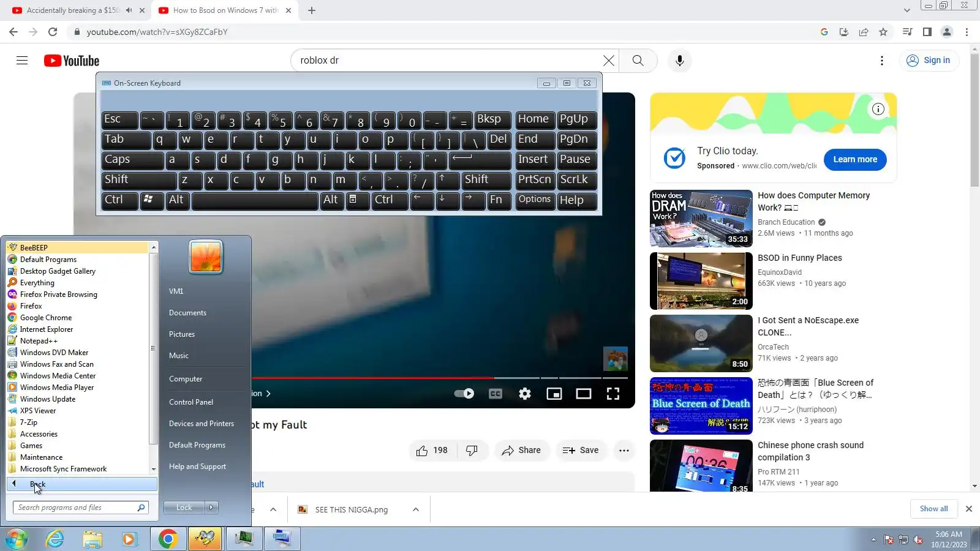This screenshot has width=980, height=551.
Task: Run search with the magnifier button
Action: coord(638,60)
